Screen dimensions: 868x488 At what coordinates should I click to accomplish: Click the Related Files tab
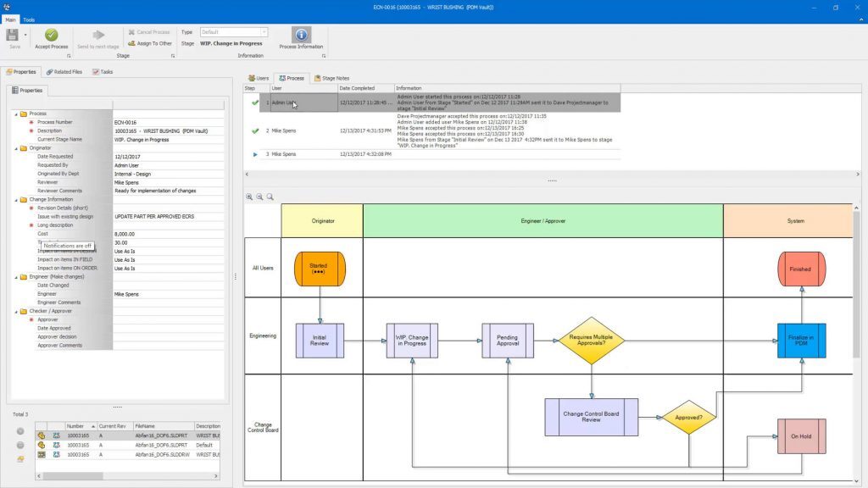[64, 71]
